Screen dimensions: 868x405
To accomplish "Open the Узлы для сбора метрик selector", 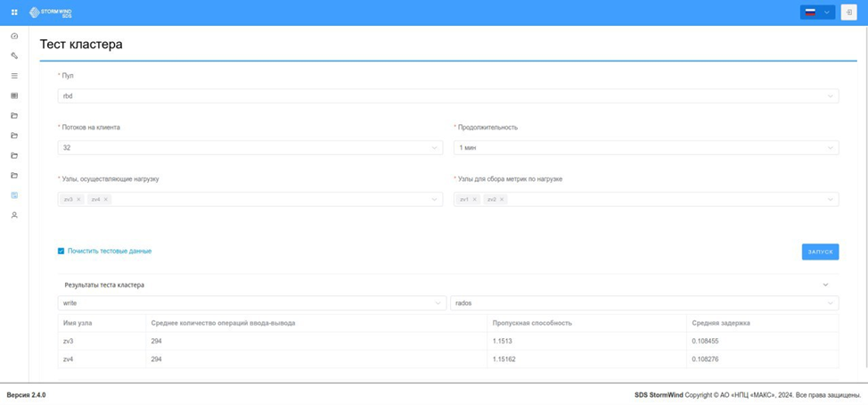I will (646, 200).
